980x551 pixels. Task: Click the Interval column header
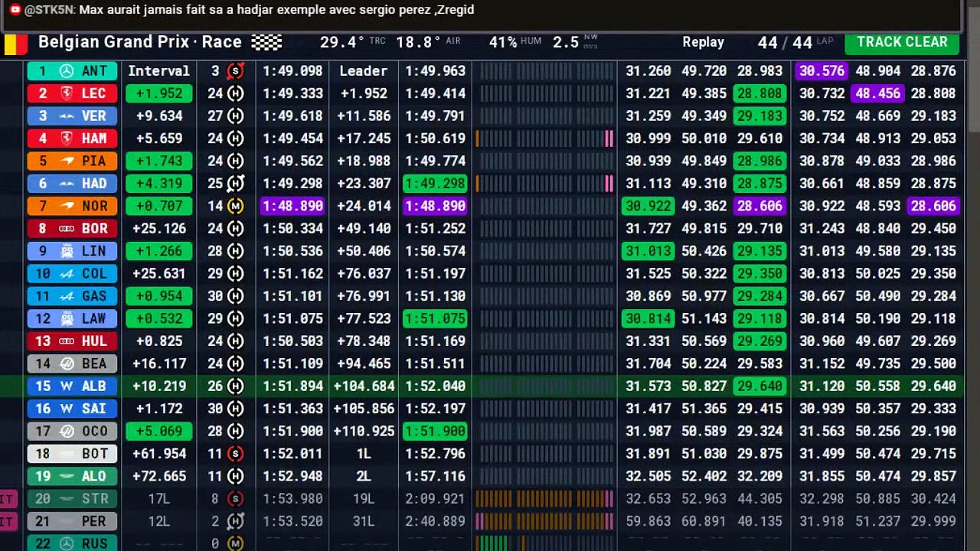158,71
